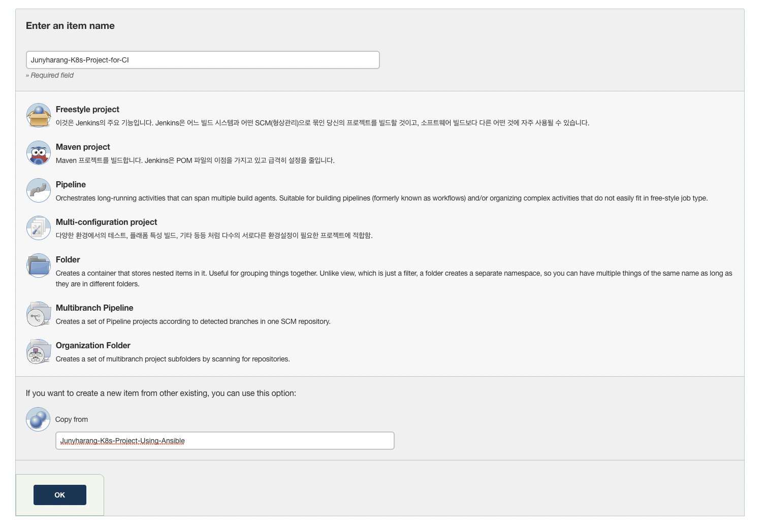Click the 'Copy from' label
767x532 pixels.
[72, 419]
